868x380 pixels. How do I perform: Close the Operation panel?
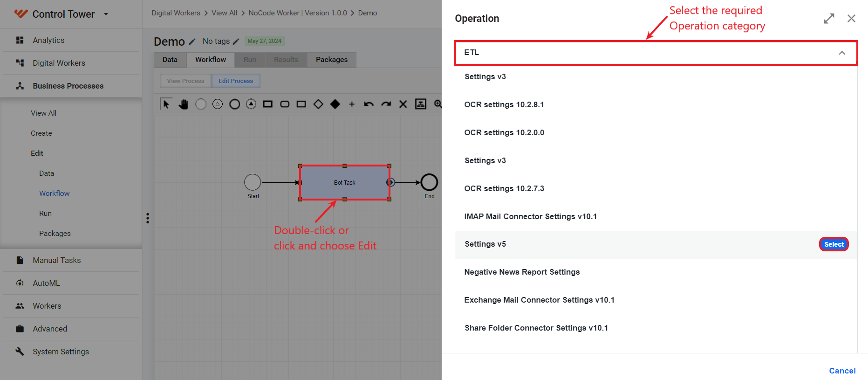(851, 19)
